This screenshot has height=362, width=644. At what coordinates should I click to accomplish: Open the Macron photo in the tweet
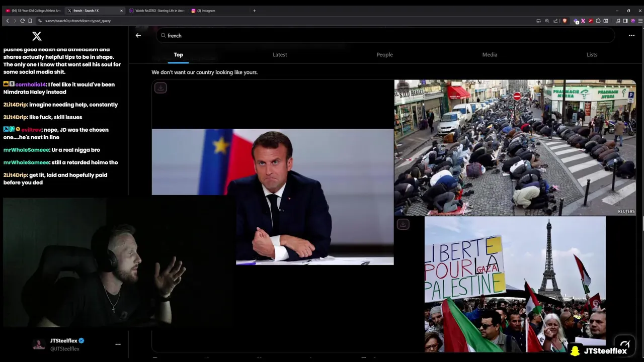click(x=273, y=197)
